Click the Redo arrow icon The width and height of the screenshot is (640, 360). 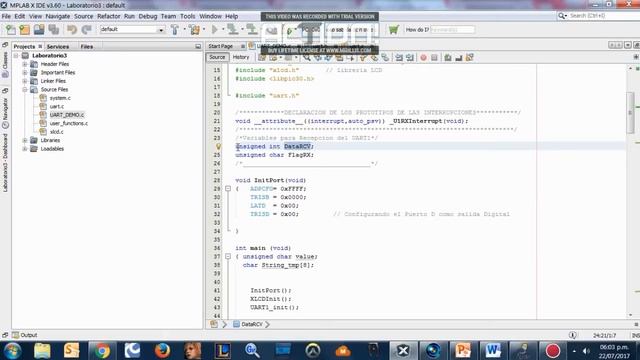[x=87, y=29]
